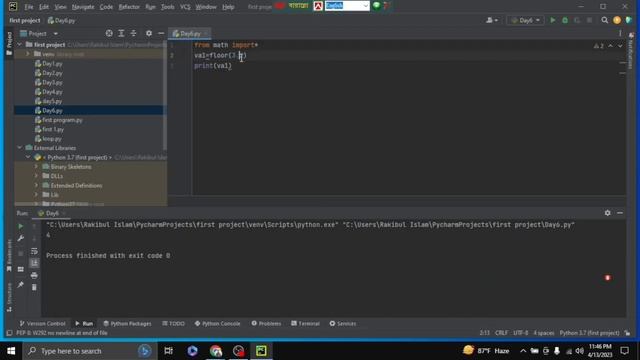Expand all in Project panel
The width and height of the screenshot is (640, 360).
click(121, 33)
